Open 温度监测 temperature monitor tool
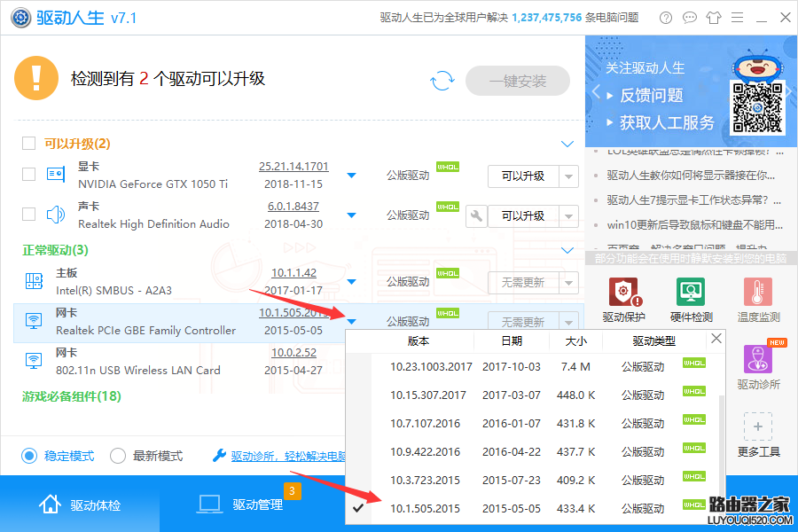Image resolution: width=798 pixels, height=532 pixels. 758,301
